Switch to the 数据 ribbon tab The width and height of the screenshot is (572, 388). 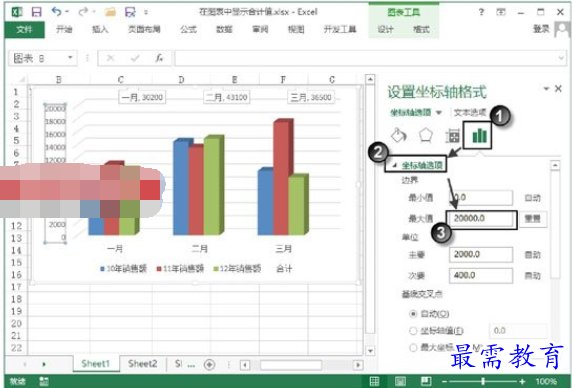tap(224, 29)
